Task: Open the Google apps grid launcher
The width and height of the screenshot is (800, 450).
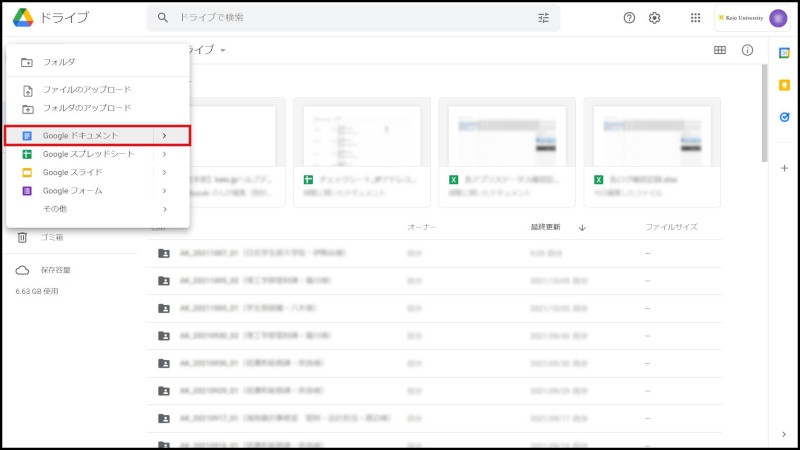Action: click(696, 18)
